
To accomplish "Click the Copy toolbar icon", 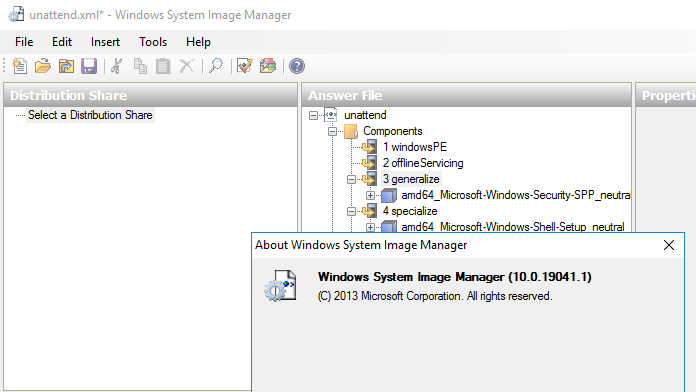I will (x=140, y=66).
